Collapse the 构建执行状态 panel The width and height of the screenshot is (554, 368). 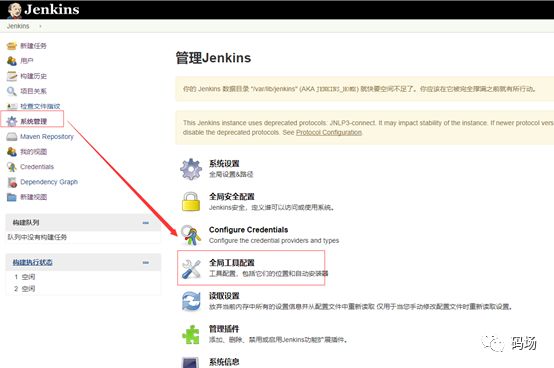coord(146,263)
